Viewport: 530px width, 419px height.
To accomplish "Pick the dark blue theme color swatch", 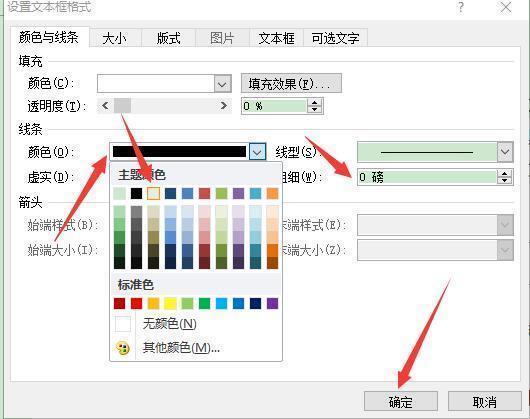I will 170,194.
